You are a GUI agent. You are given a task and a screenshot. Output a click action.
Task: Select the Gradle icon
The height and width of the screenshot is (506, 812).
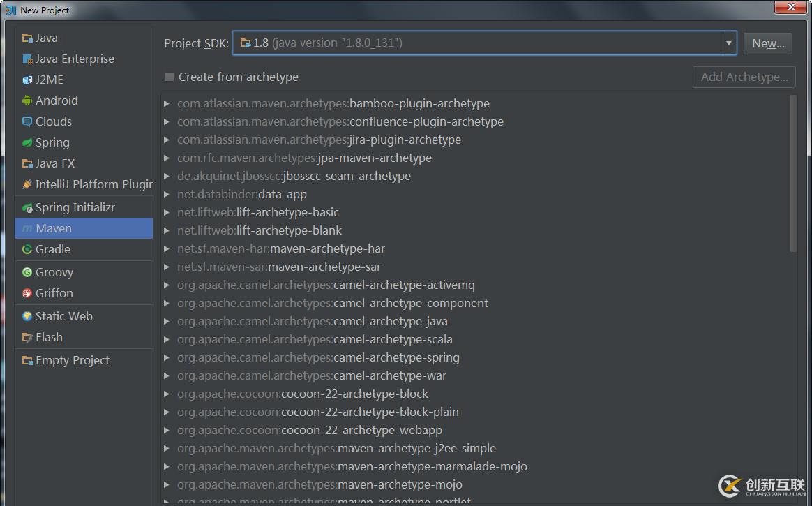[27, 249]
